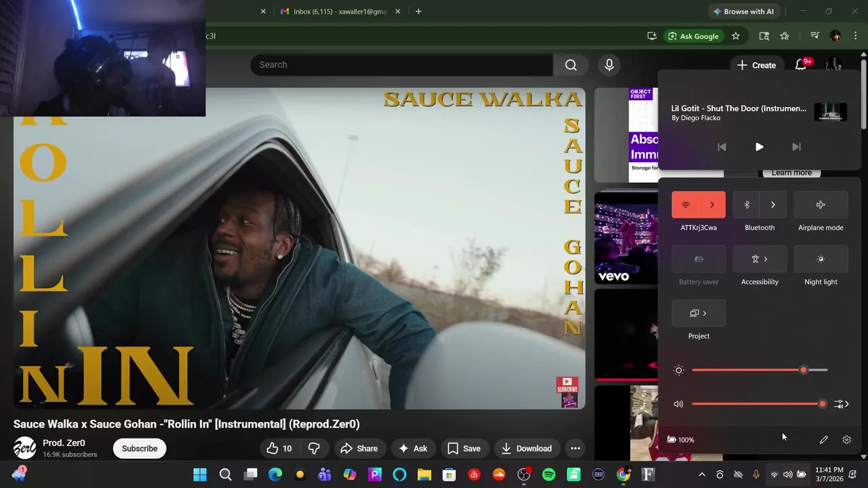Close the first Chrome tab
This screenshot has width=868, height=488.
point(263,12)
